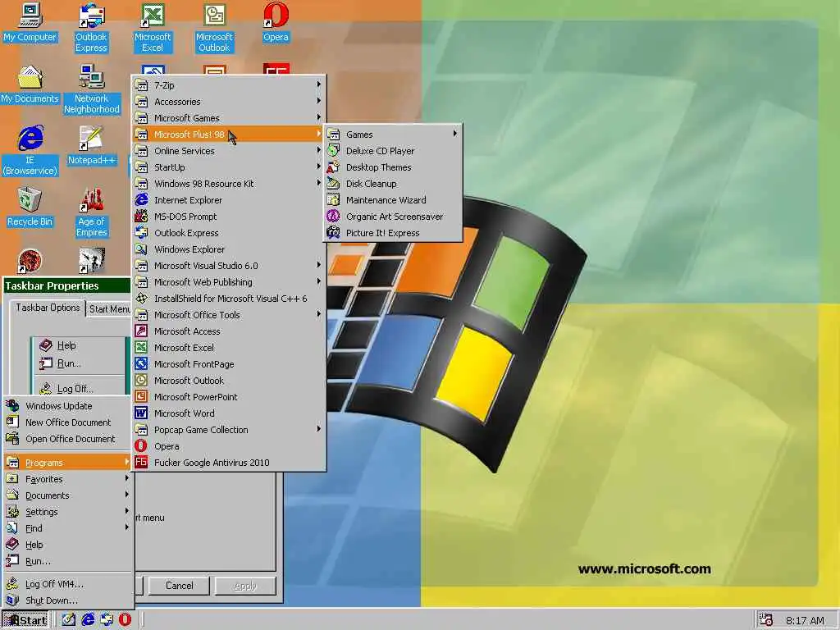Expand Microsoft Visual Studio 6.0 submenu
Image resolution: width=840 pixels, height=630 pixels.
pyautogui.click(x=230, y=266)
